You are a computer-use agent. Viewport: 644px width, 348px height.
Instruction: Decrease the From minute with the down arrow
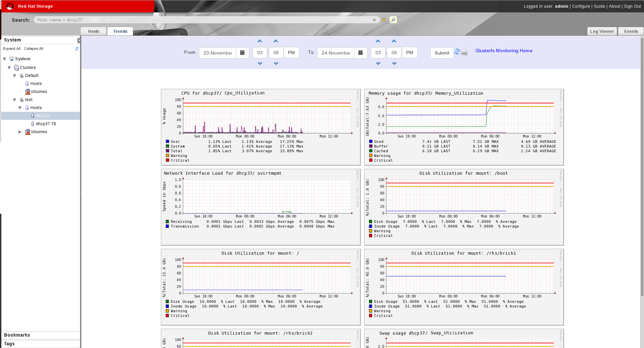276,63
